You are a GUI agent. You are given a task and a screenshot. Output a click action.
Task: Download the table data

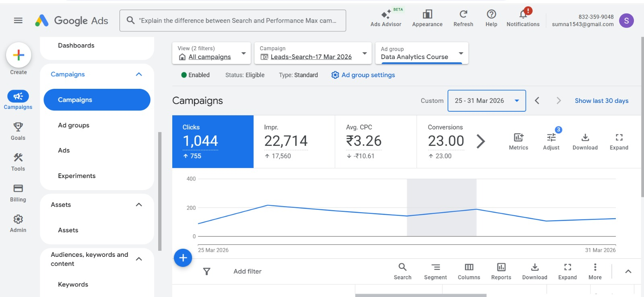click(x=535, y=271)
